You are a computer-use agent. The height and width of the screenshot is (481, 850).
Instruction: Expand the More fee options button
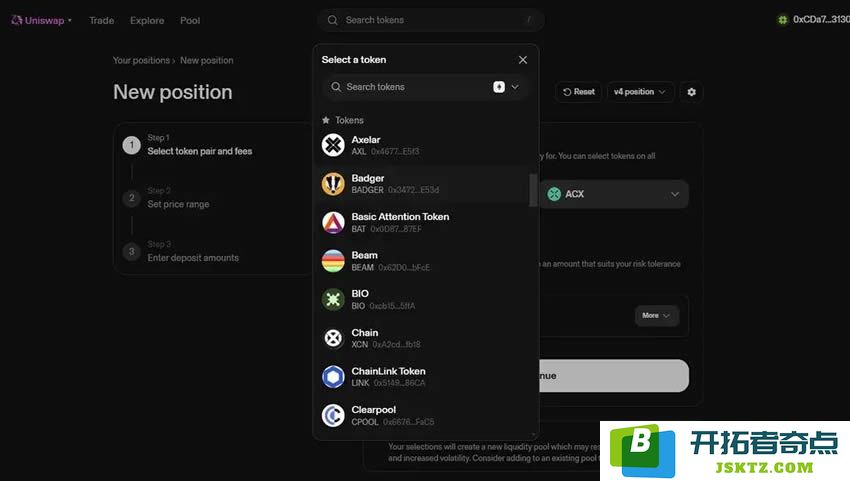656,316
